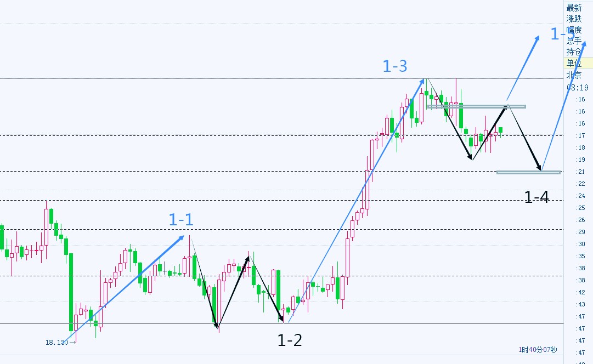Select the 涨跌 row in side panel
593x364 pixels.
click(574, 19)
